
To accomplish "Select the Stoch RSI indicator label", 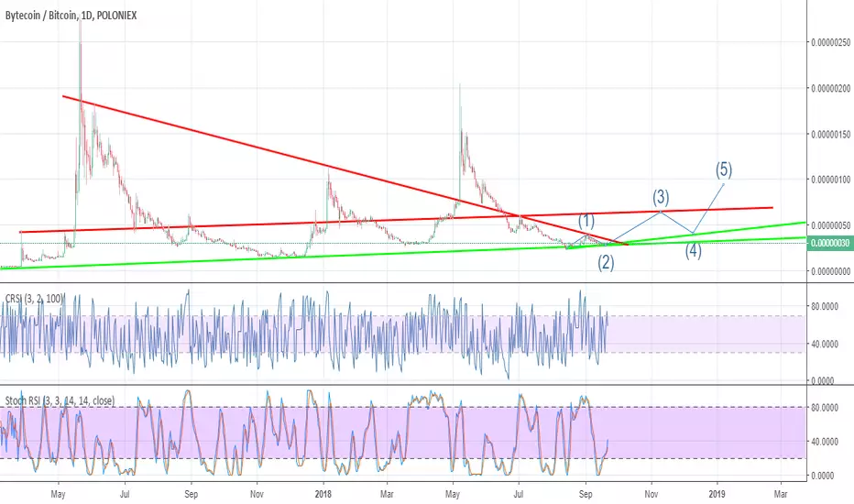I will click(60, 400).
